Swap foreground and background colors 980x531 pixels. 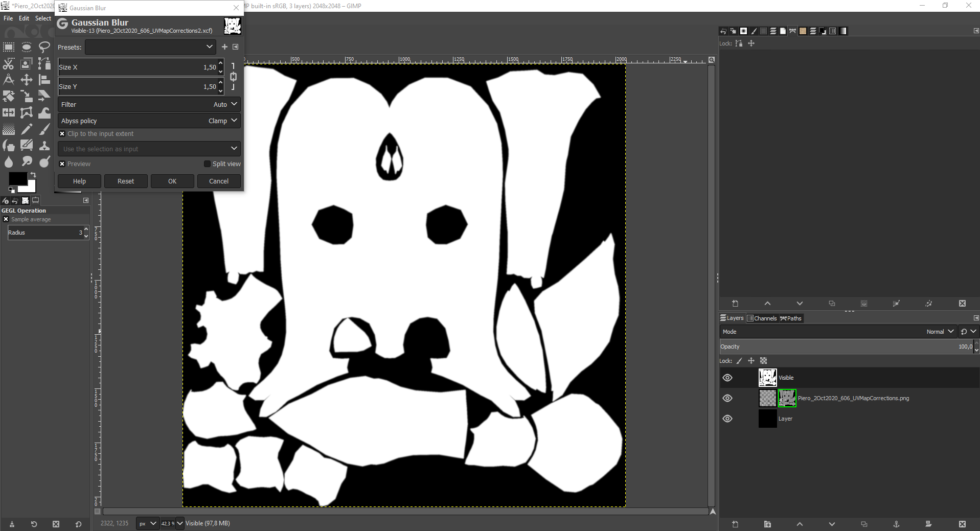[33, 175]
